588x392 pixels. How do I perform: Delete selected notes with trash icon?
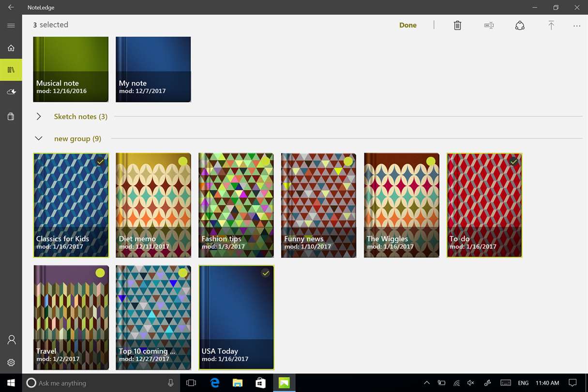[457, 25]
